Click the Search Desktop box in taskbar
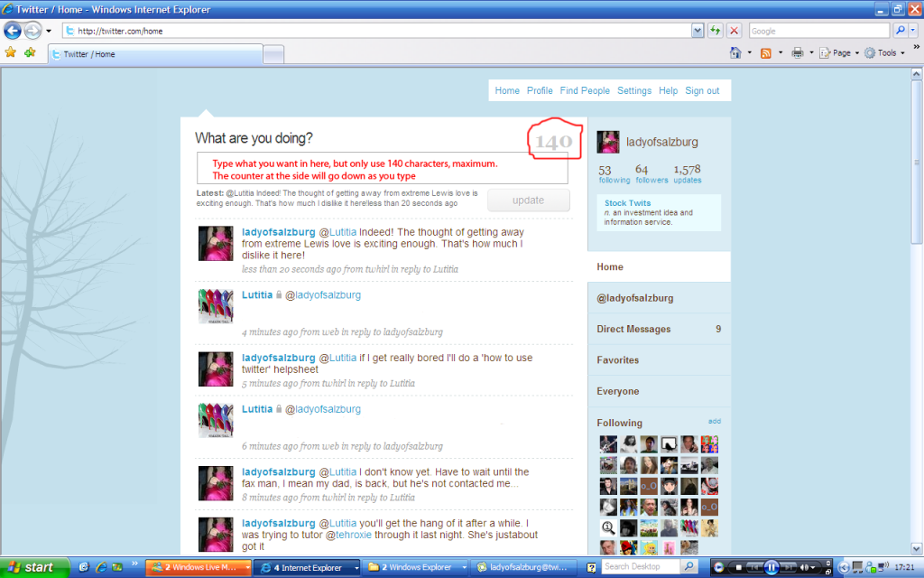Image resolution: width=924 pixels, height=578 pixels. [x=641, y=567]
